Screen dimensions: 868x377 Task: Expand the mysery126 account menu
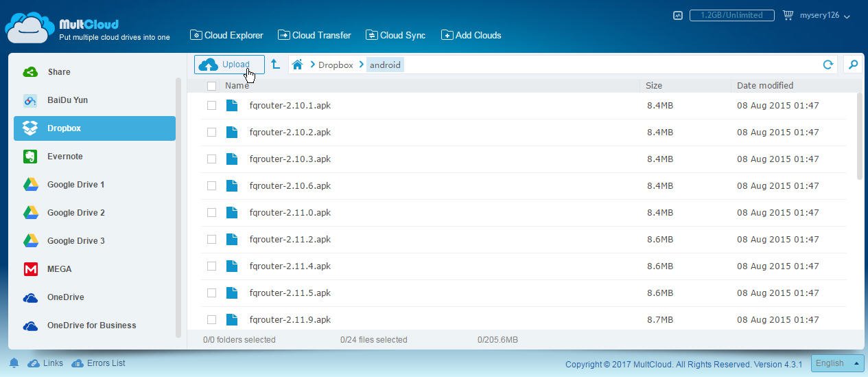tap(825, 15)
